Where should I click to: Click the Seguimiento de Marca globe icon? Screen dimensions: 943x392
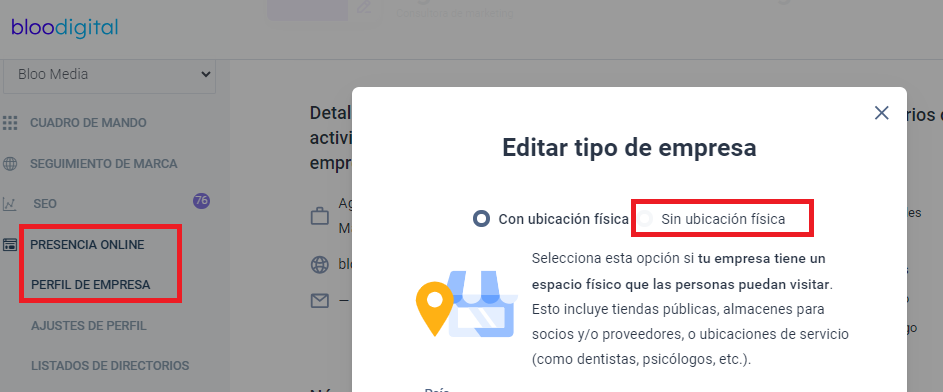point(10,164)
